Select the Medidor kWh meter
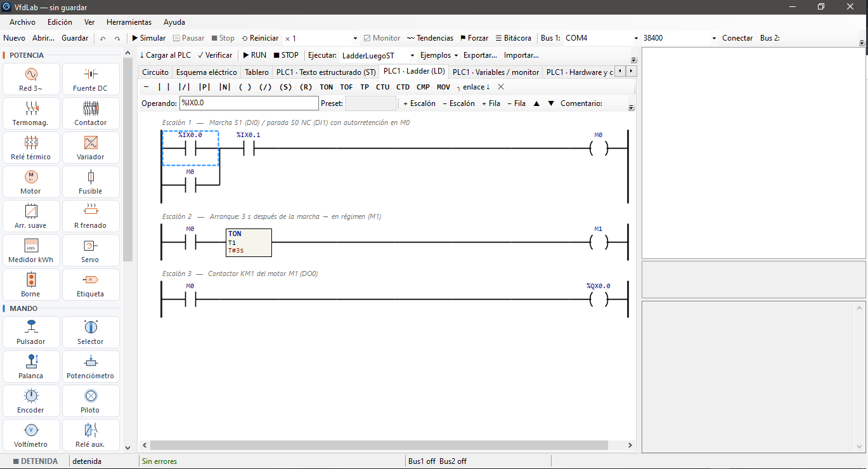868x469 pixels. coord(31,251)
